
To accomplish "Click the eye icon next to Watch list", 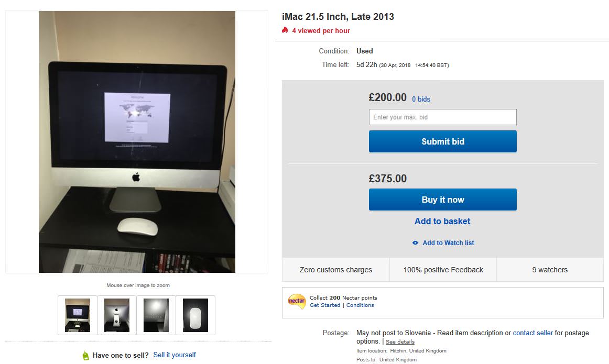I will click(415, 243).
